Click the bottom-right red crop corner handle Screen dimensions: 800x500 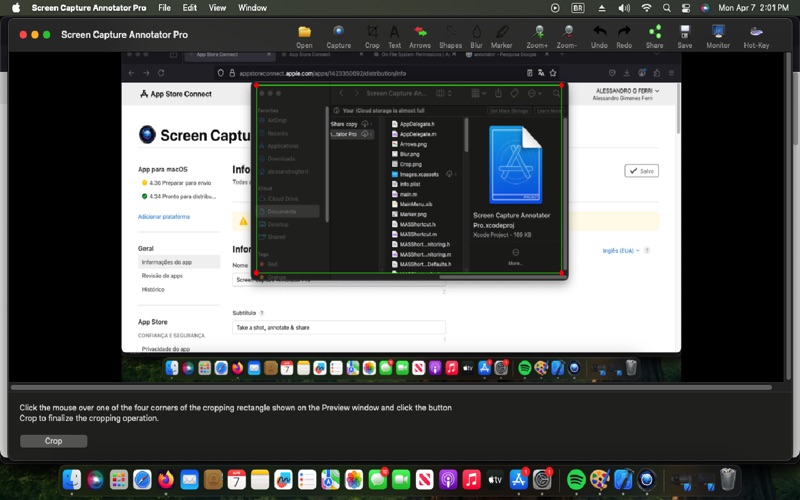click(561, 273)
